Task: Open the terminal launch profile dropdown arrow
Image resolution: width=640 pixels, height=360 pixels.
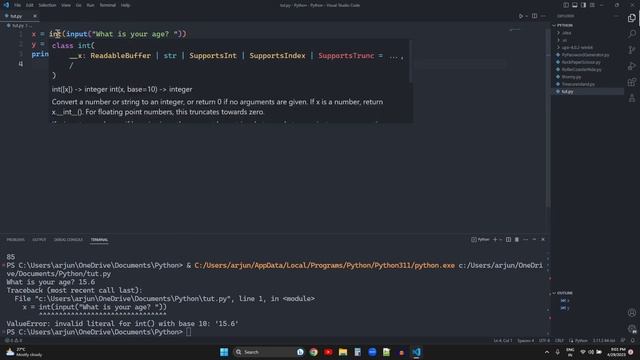Action: [501, 240]
